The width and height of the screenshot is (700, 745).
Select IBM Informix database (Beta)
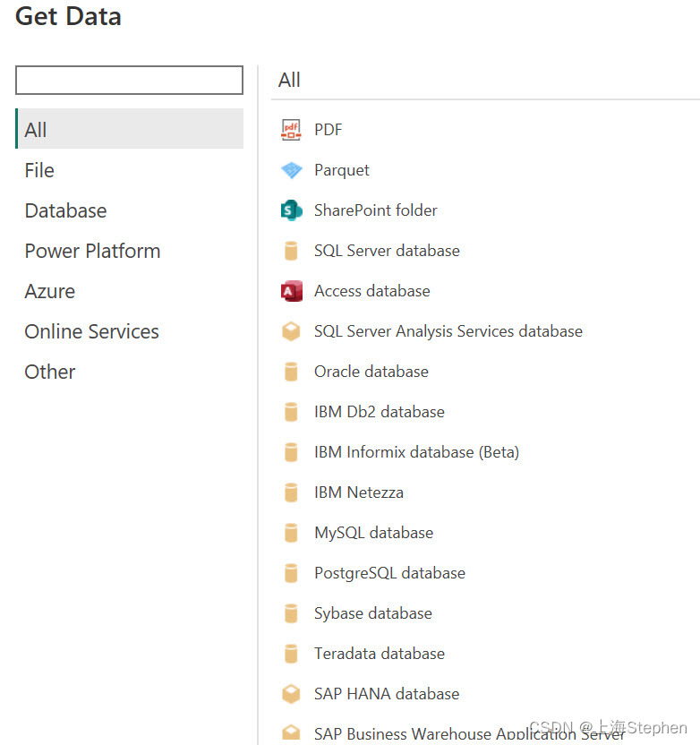416,452
